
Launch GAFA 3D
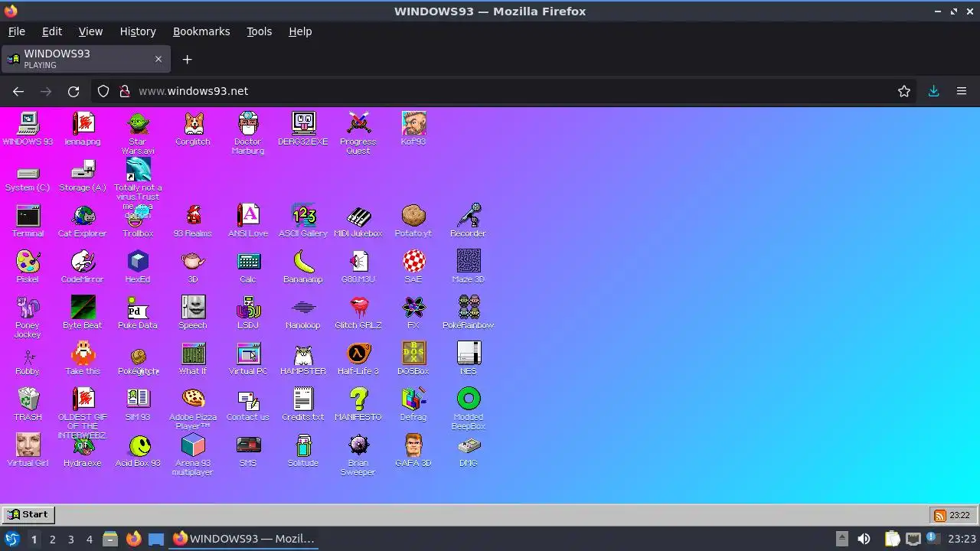[413, 450]
